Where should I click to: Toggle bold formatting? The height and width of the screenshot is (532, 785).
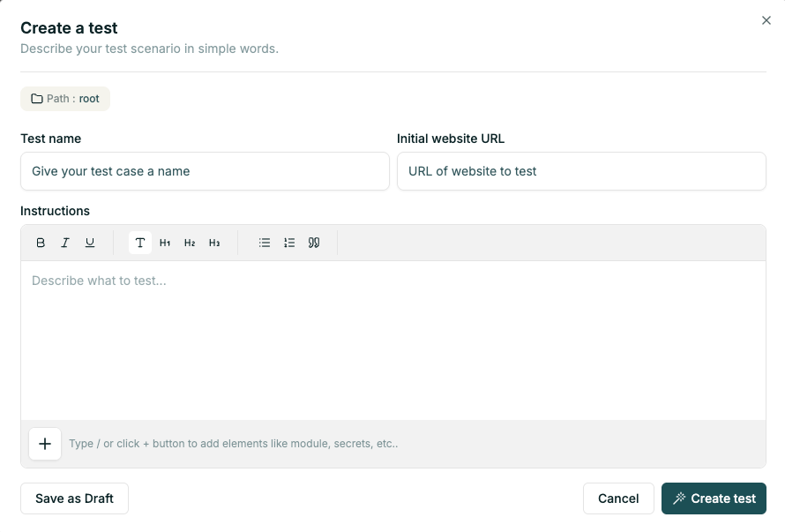coord(41,243)
